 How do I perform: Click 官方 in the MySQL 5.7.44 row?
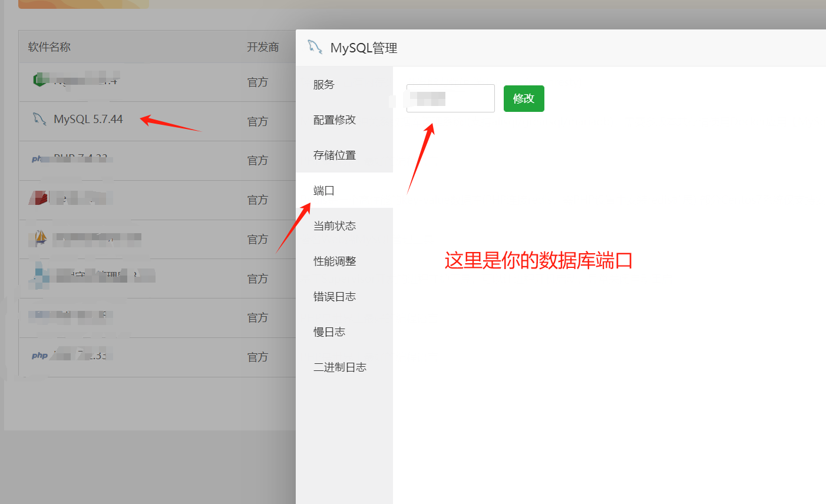pos(257,121)
